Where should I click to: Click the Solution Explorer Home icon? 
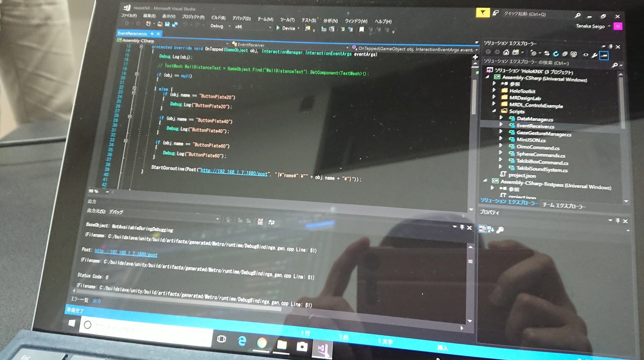coord(506,52)
